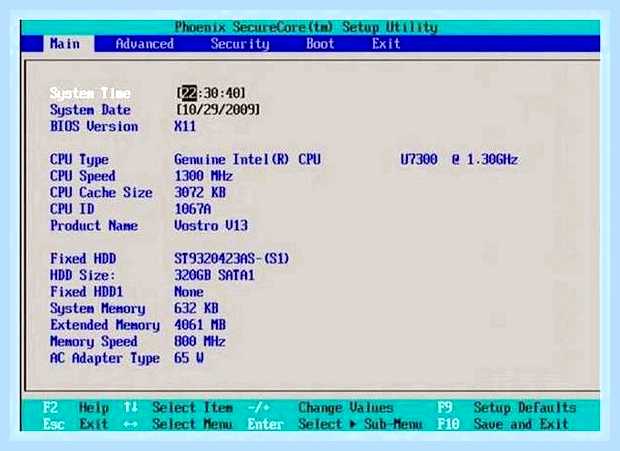Click the Main tab
The width and height of the screenshot is (620, 451).
pyautogui.click(x=65, y=43)
